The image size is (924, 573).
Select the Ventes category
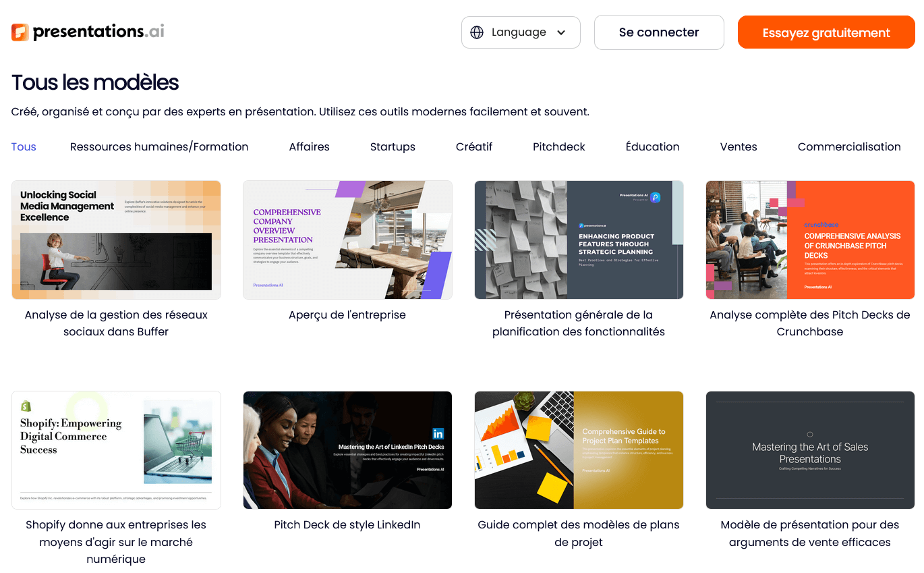pyautogui.click(x=738, y=146)
